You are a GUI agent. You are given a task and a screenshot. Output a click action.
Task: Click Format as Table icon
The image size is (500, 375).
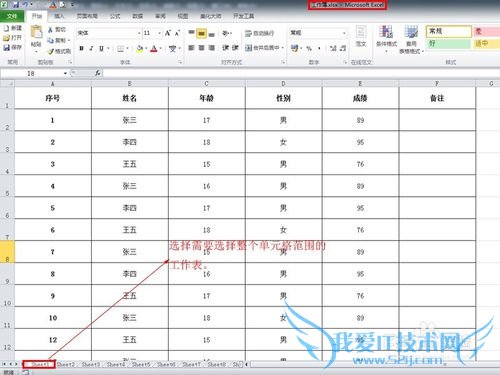pos(411,32)
